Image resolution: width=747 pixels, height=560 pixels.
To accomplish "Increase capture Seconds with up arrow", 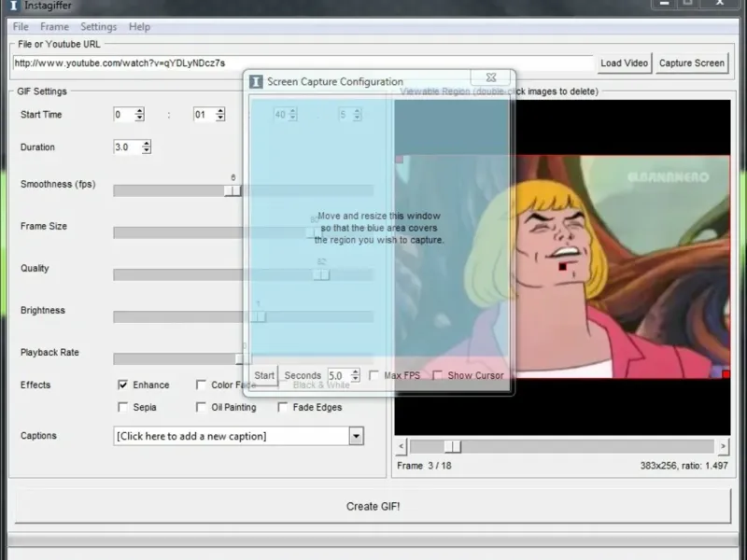I will click(356, 371).
